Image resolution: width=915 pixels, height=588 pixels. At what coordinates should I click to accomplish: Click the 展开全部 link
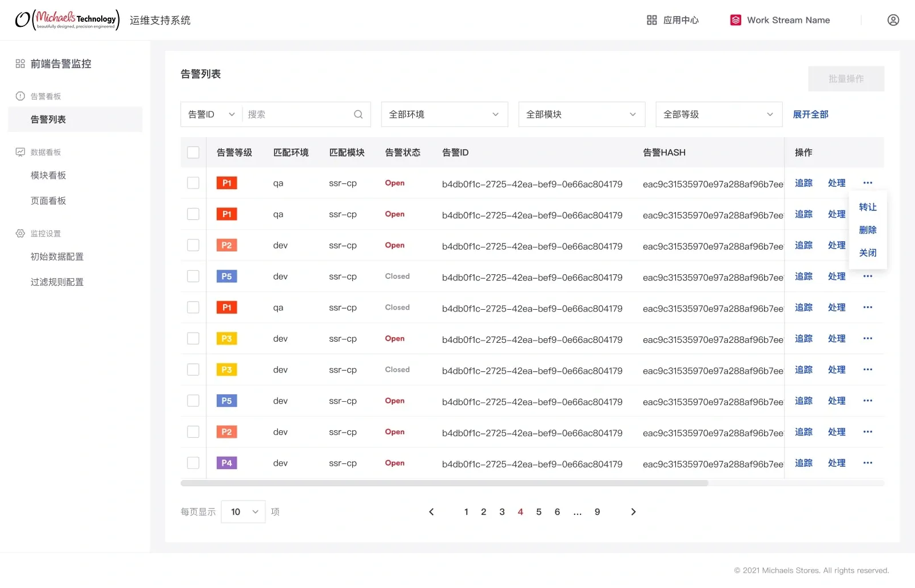coord(810,114)
